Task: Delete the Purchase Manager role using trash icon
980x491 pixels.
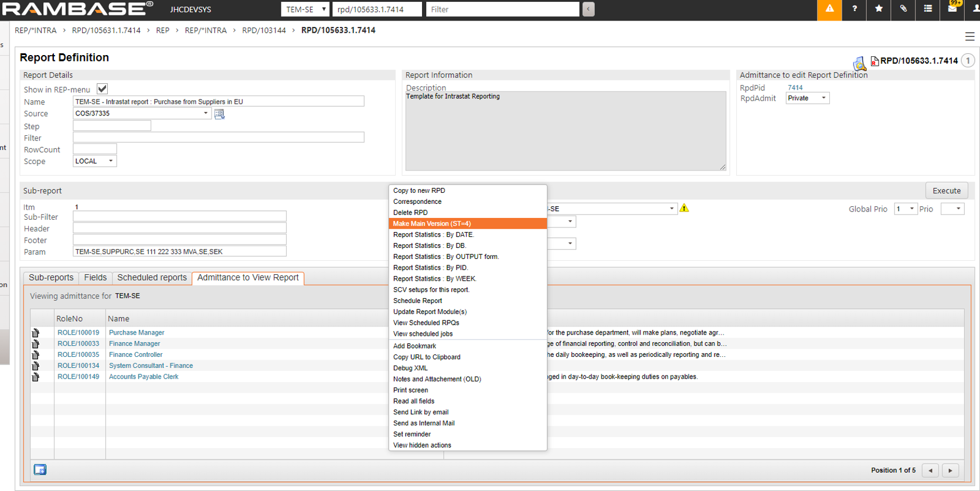Action: point(36,333)
